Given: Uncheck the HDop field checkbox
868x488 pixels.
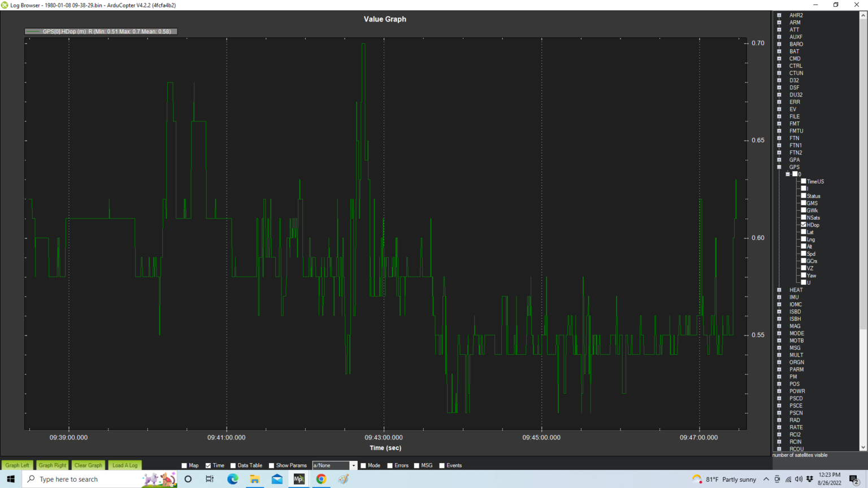Looking at the screenshot, I should pos(804,225).
